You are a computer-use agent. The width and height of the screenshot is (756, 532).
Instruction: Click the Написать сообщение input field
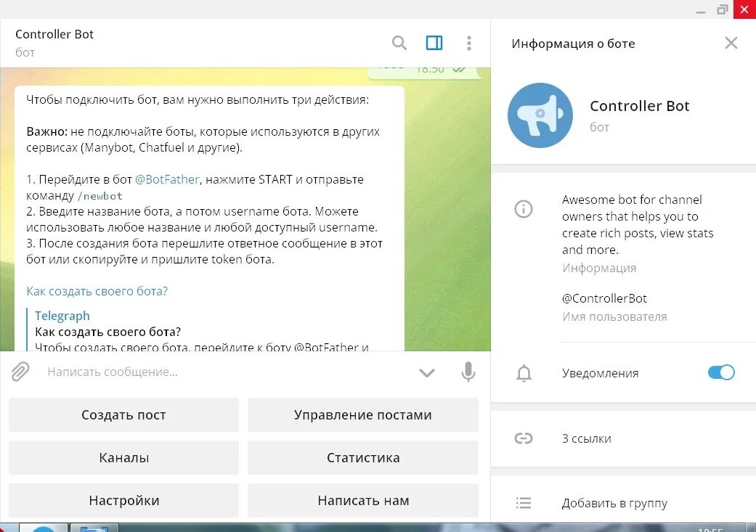click(x=227, y=372)
